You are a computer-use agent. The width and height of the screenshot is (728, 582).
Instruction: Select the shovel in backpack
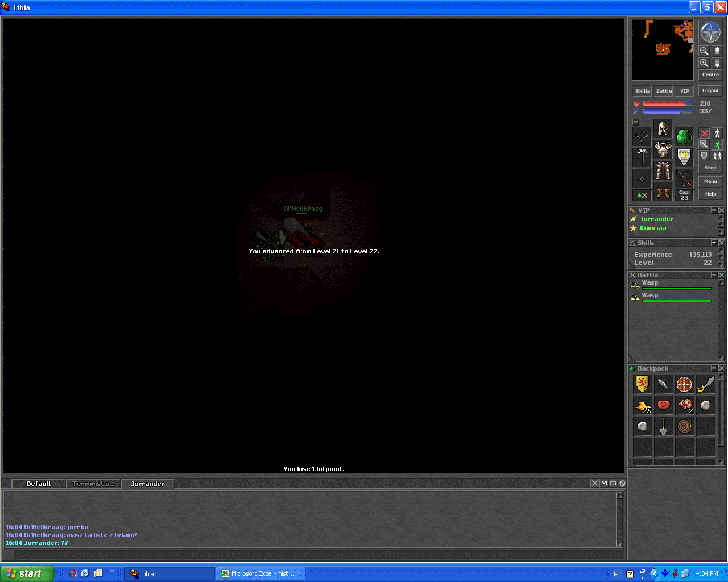(663, 426)
